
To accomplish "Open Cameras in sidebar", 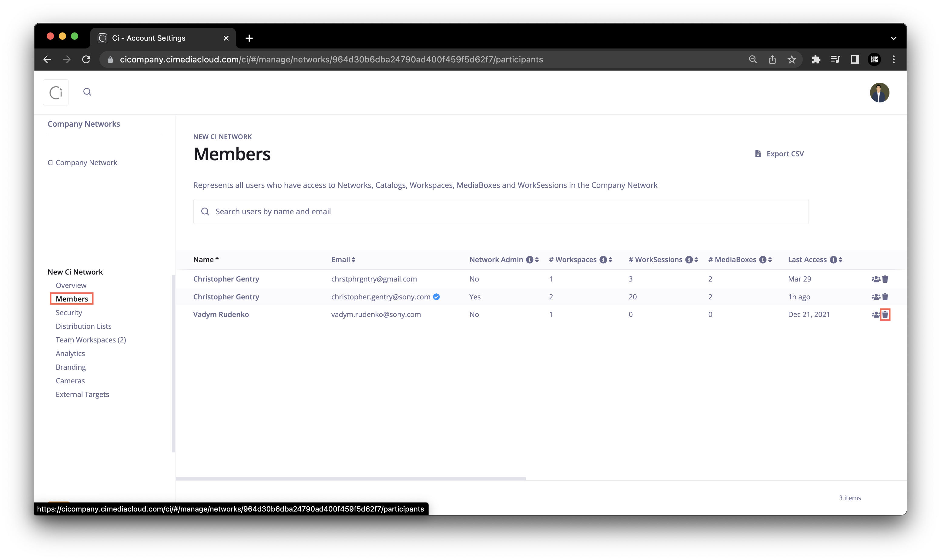I will pyautogui.click(x=70, y=381).
